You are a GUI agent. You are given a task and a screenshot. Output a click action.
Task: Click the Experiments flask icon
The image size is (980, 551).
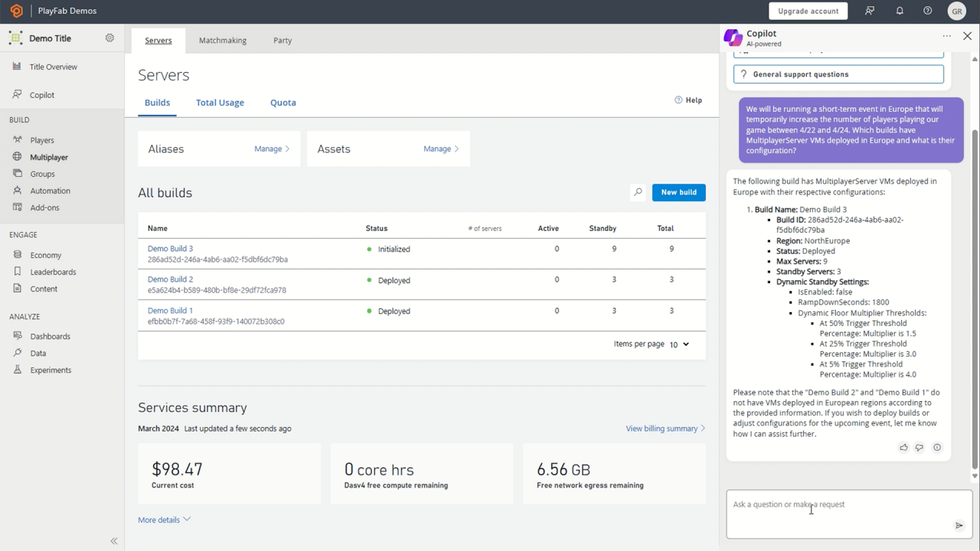pyautogui.click(x=17, y=370)
